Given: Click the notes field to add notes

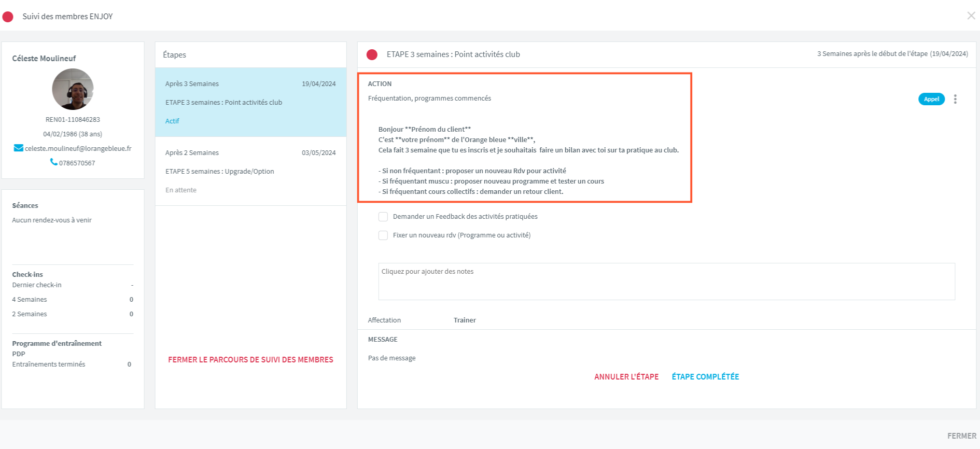Looking at the screenshot, I should (666, 282).
